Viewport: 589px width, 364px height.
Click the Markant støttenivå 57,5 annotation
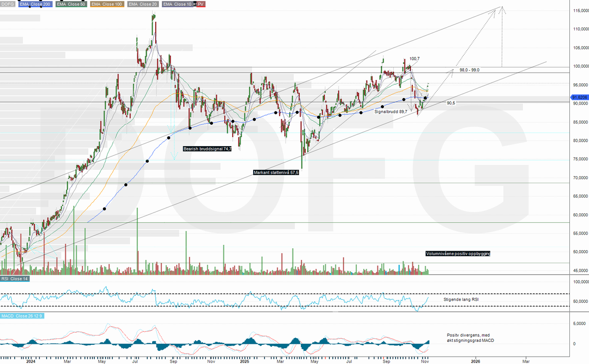point(275,172)
